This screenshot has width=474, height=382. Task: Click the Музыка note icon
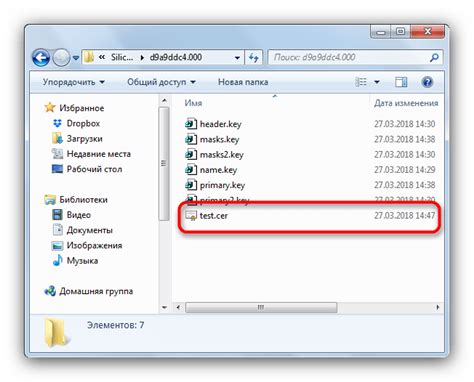click(57, 260)
